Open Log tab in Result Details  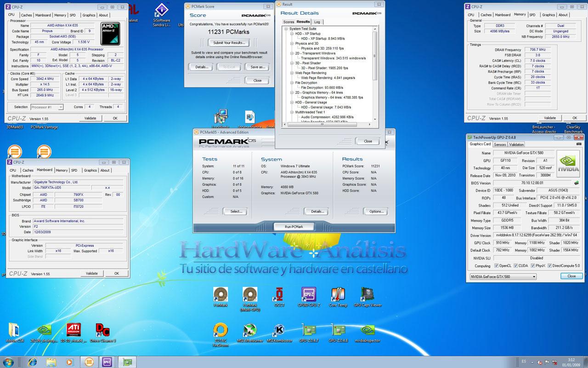[x=317, y=22]
